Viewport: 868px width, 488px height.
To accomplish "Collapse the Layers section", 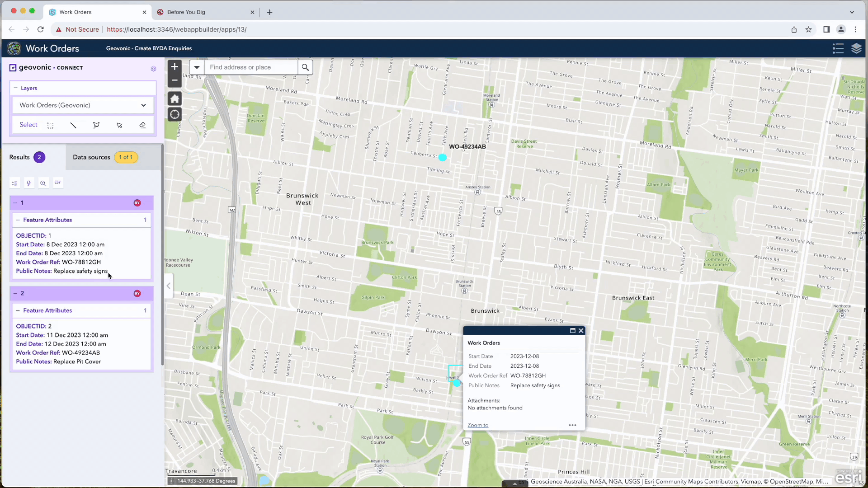I will (x=15, y=88).
